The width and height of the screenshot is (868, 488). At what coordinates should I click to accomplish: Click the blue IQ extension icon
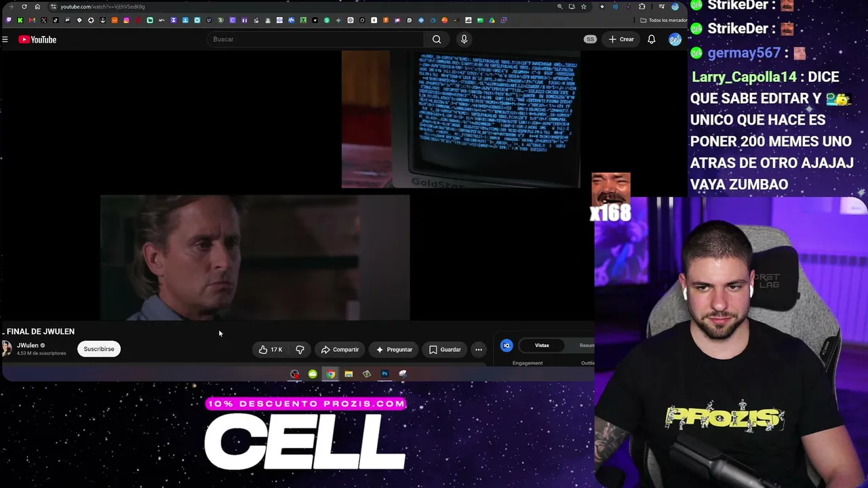(x=507, y=346)
